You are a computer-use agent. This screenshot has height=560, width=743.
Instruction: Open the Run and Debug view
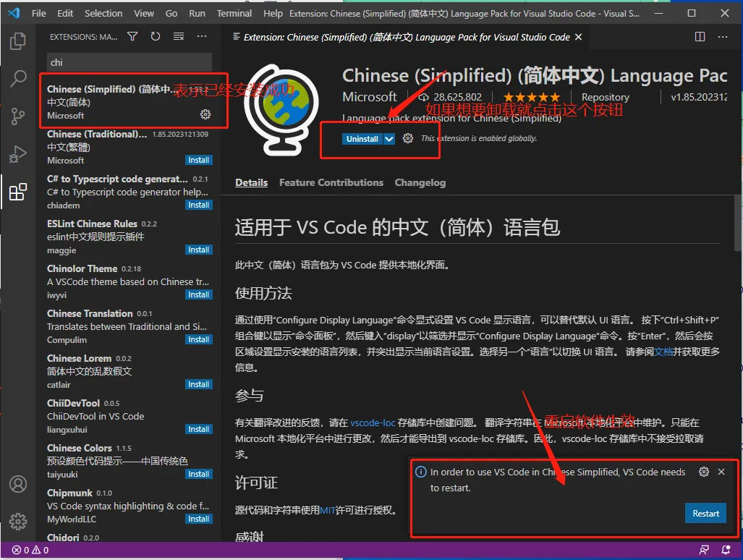17,154
